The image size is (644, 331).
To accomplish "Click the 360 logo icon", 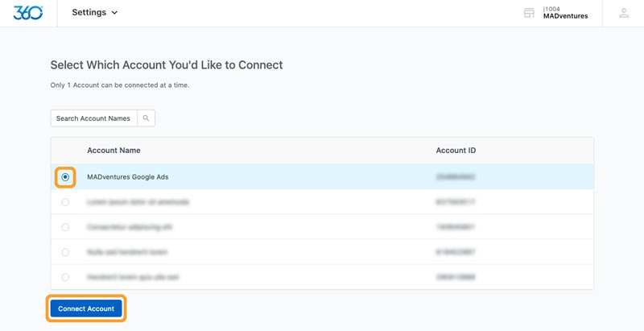I will [x=28, y=13].
